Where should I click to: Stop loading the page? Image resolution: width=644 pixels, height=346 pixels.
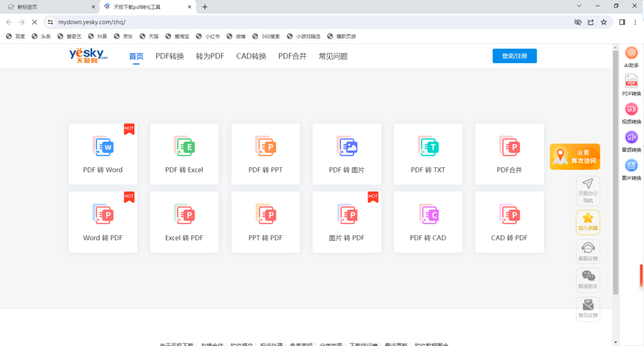(x=34, y=22)
